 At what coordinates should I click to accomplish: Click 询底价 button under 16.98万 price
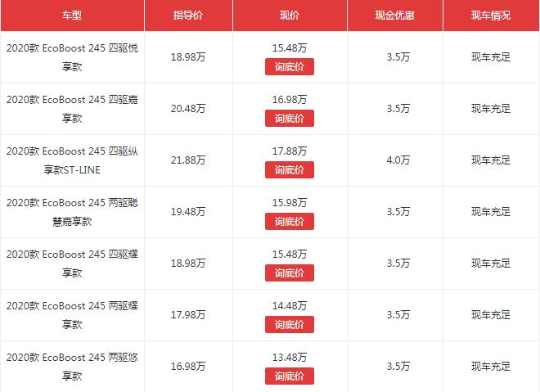click(290, 118)
